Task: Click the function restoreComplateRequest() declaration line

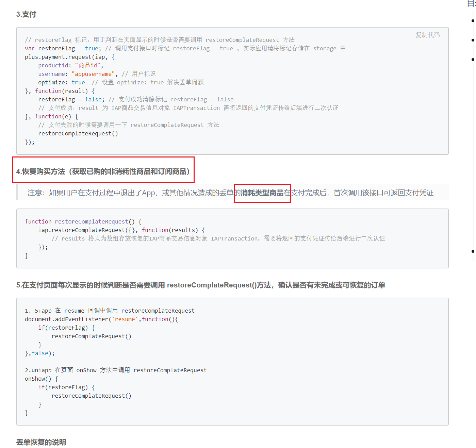Action: (83, 221)
